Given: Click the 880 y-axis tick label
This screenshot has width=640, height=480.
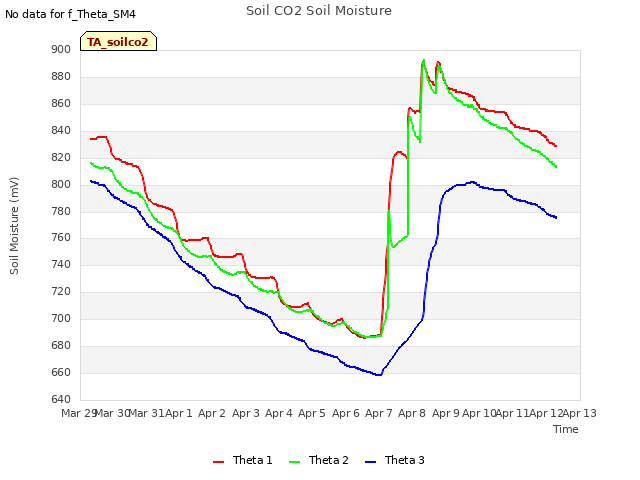Looking at the screenshot, I should [x=61, y=77].
